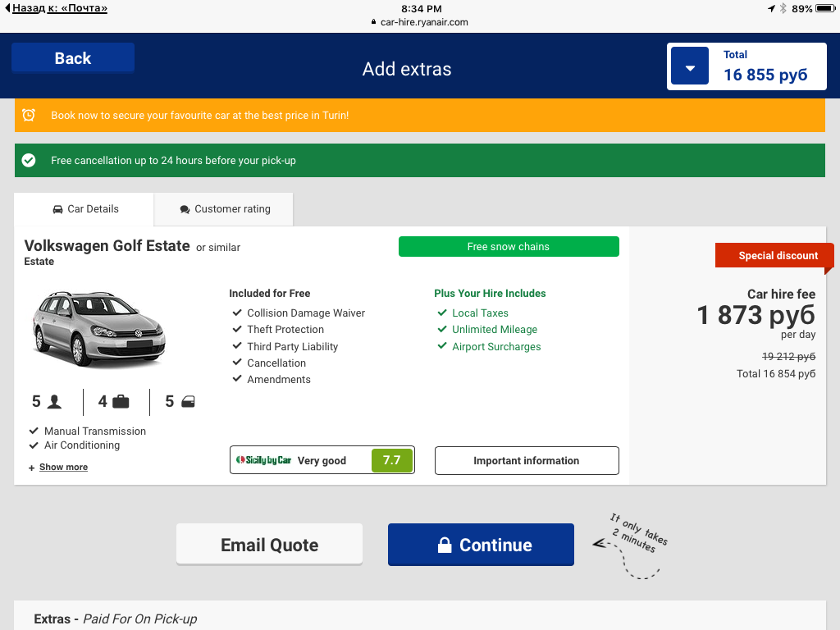Click Manual Transmission feature text
Screen dimensions: 840x630
pos(95,431)
